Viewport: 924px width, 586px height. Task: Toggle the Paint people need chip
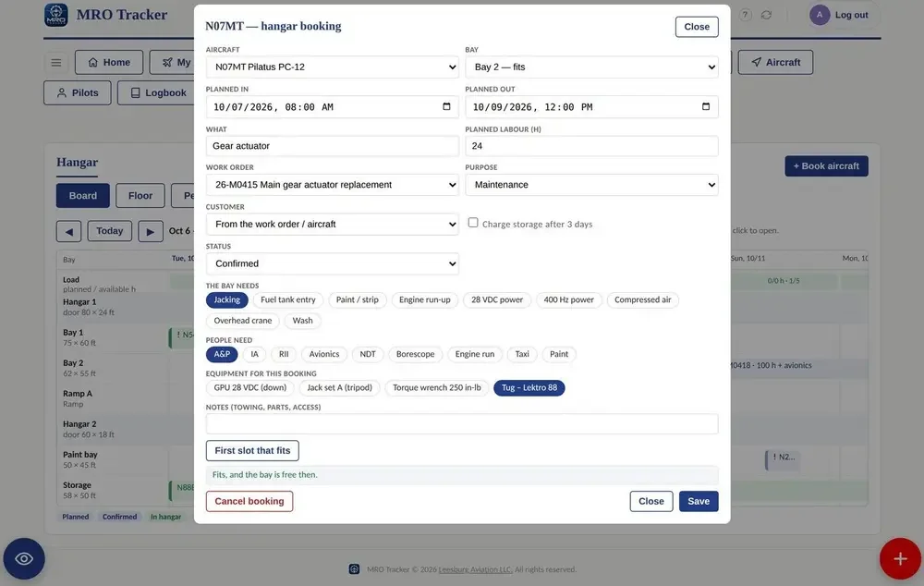click(559, 354)
